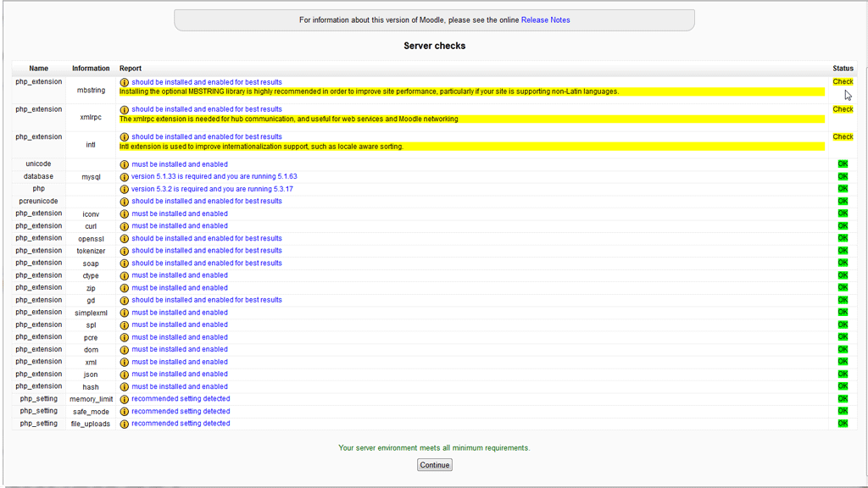868x488 pixels.
Task: Click the info icon in the mysql row
Action: point(124,177)
